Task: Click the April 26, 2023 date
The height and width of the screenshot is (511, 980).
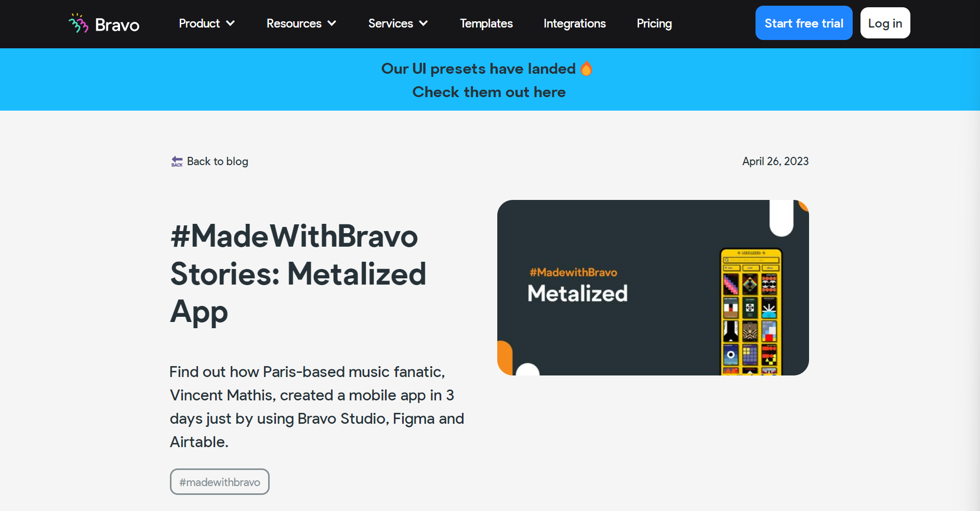Action: coord(775,162)
